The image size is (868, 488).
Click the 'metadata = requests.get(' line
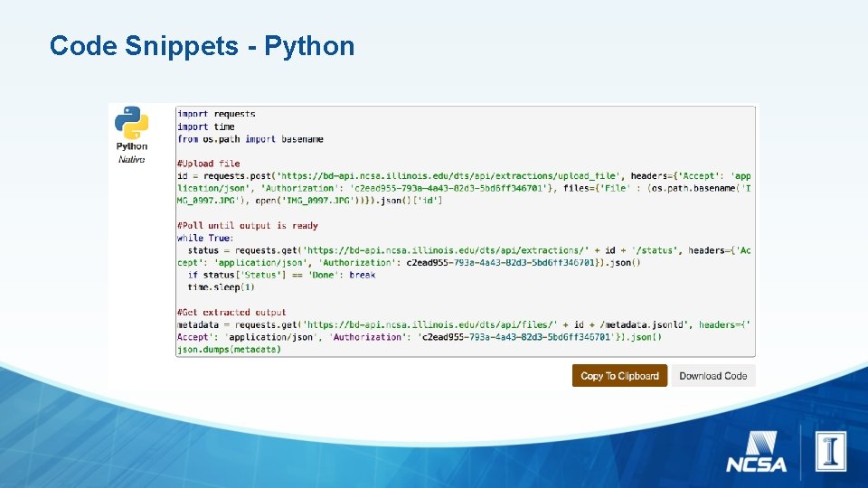[464, 324]
